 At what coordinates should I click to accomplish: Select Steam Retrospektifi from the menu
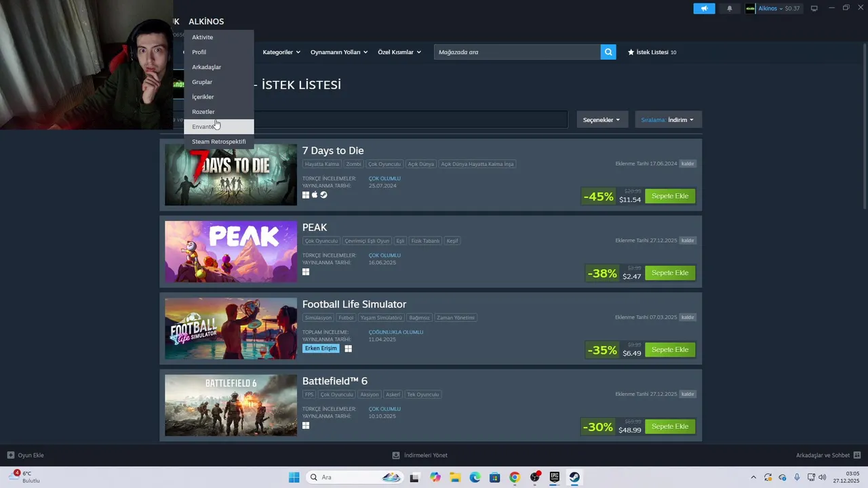point(219,142)
